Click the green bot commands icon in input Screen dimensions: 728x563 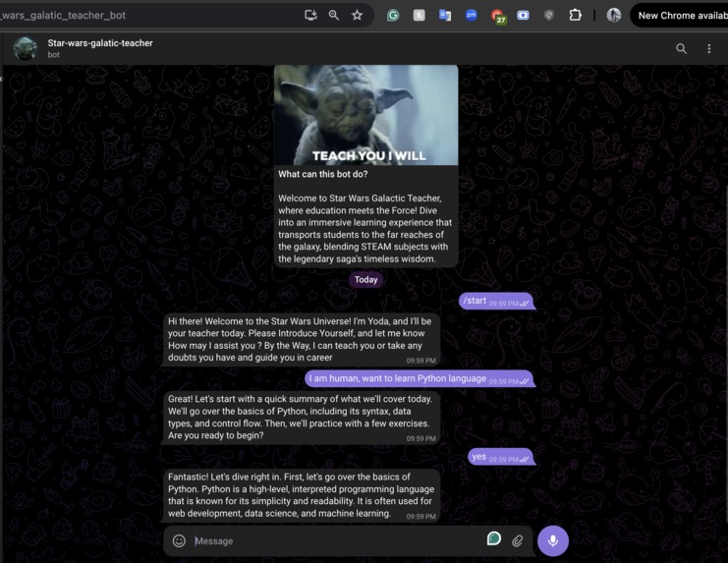click(494, 538)
